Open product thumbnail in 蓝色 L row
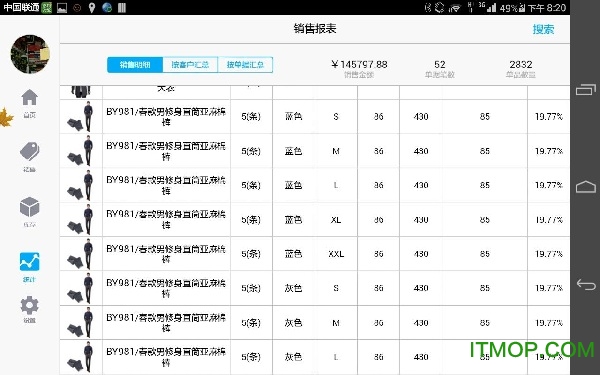This screenshot has width=600, height=375. (x=81, y=185)
